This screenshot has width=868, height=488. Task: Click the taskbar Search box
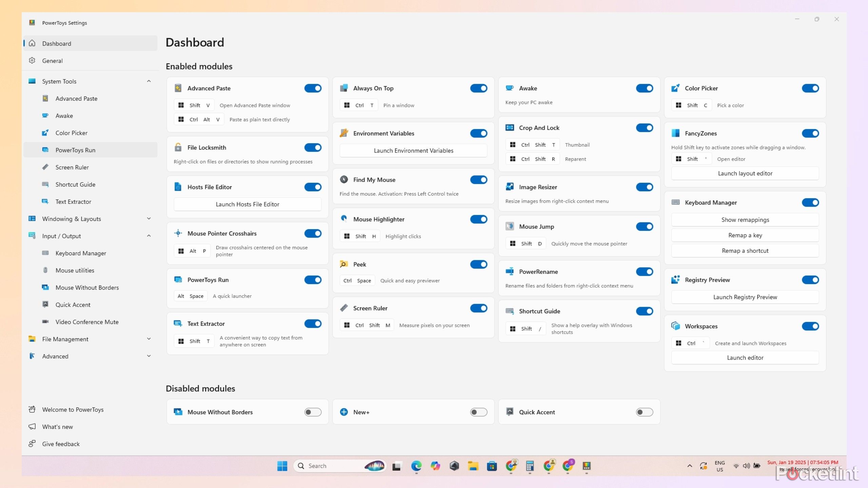click(340, 466)
